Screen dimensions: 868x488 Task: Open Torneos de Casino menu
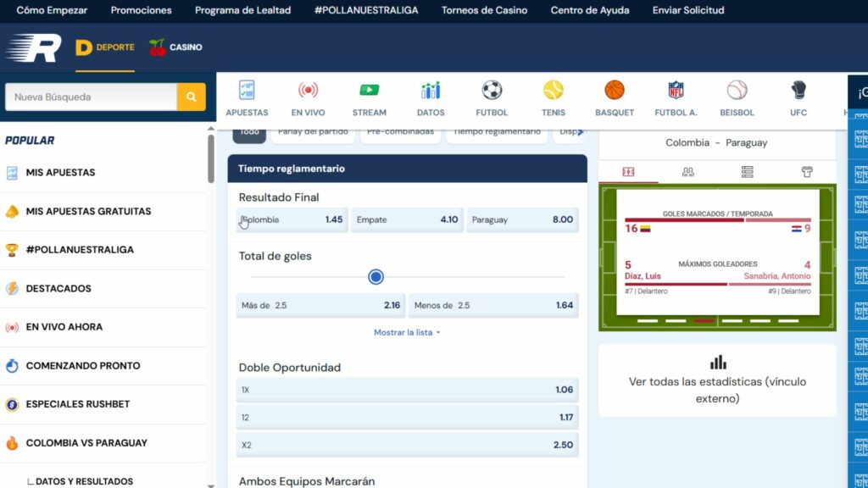[484, 10]
